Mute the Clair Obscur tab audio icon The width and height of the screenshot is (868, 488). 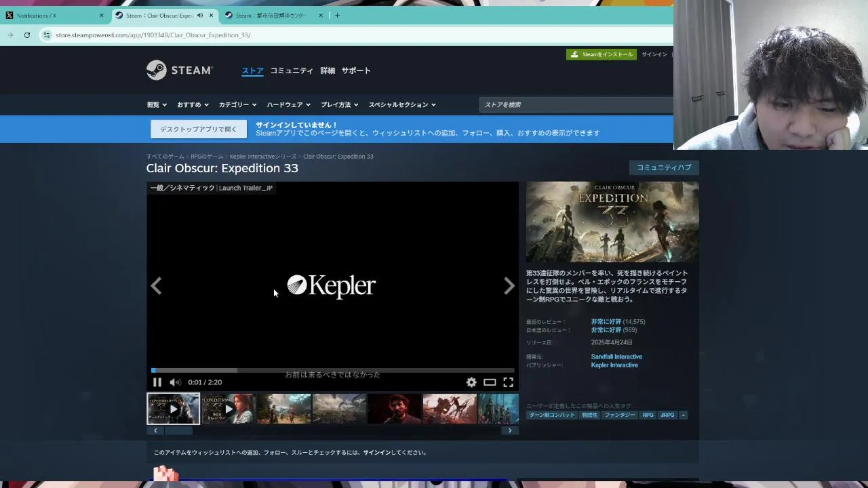pyautogui.click(x=200, y=16)
